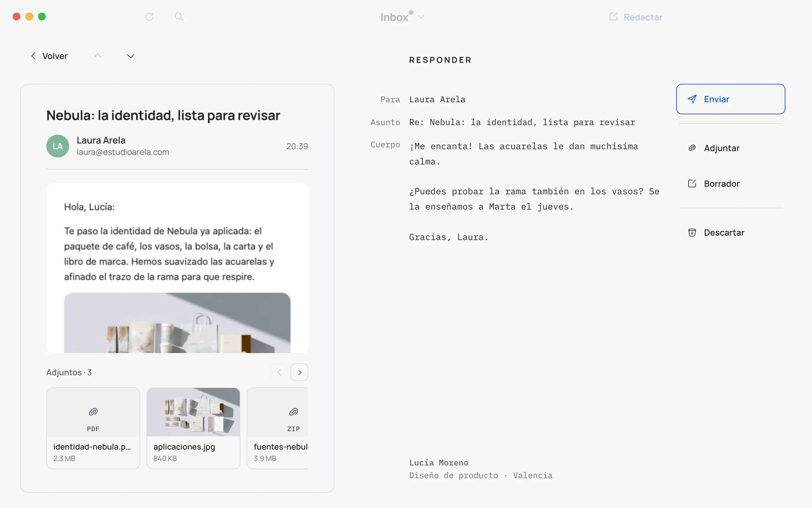This screenshot has width=812, height=508.
Task: Send the reply with Enviar
Action: point(730,99)
